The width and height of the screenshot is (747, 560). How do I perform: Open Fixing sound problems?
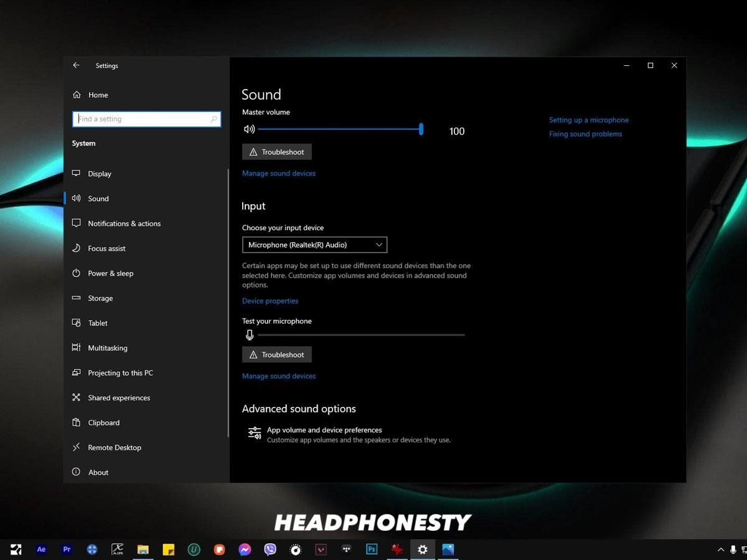tap(585, 134)
